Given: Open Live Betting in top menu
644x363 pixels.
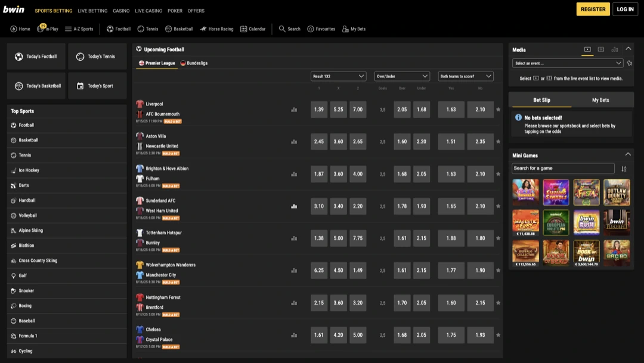Looking at the screenshot, I should click(x=92, y=11).
